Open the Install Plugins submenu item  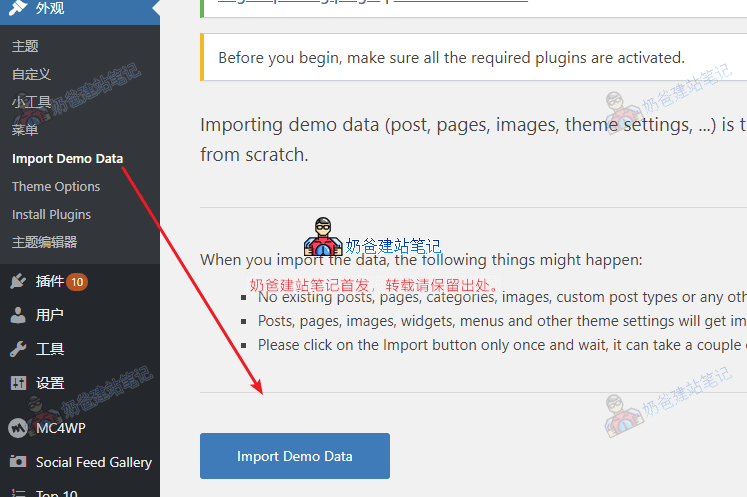[x=51, y=214]
